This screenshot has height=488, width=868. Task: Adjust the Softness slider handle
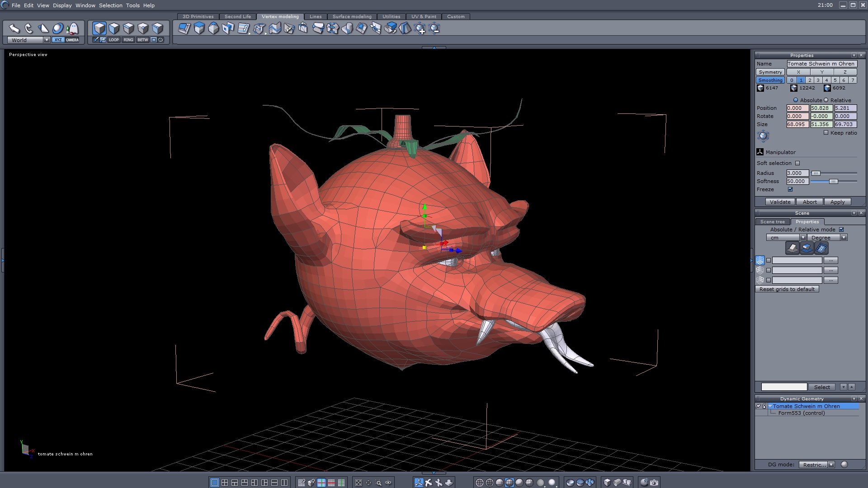833,181
